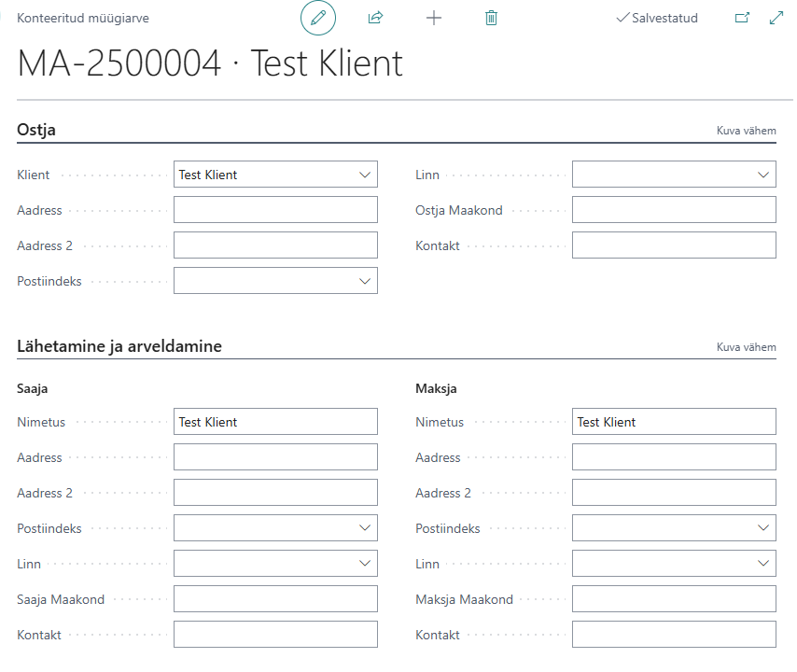Expand the Klient dropdown in Ostja
The height and width of the screenshot is (672, 797).
(x=365, y=175)
